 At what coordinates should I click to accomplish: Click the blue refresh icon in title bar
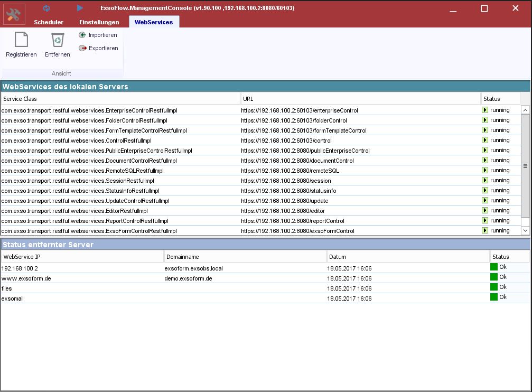tap(46, 8)
